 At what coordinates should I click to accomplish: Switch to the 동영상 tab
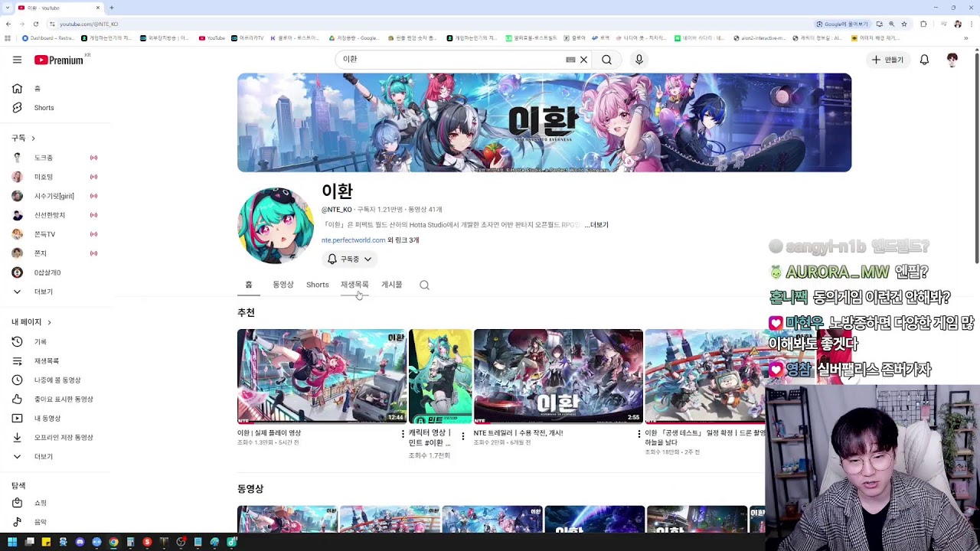[283, 285]
